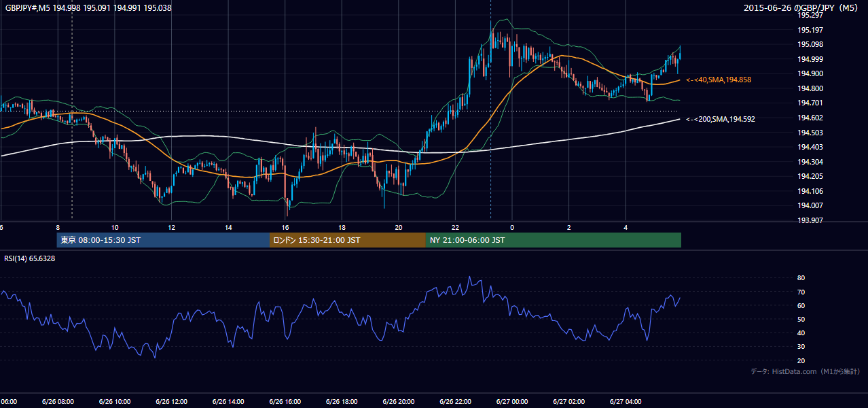The height and width of the screenshot is (408, 868).
Task: Click the RSI 20 level label
Action: [801, 360]
